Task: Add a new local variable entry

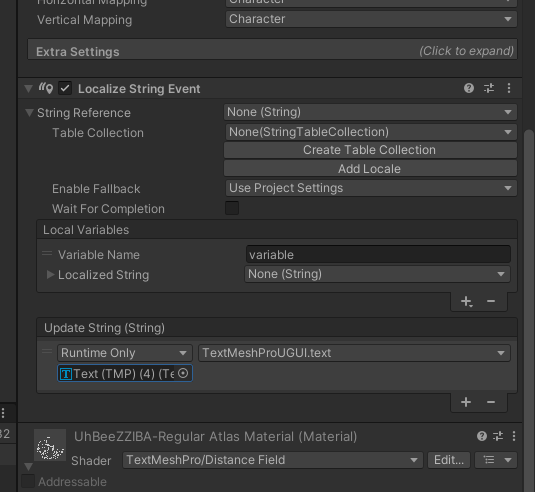Action: 466,302
